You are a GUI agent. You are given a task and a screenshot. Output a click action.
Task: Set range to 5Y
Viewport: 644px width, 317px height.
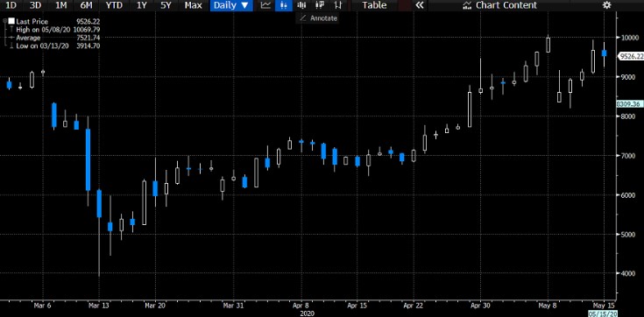pyautogui.click(x=166, y=5)
